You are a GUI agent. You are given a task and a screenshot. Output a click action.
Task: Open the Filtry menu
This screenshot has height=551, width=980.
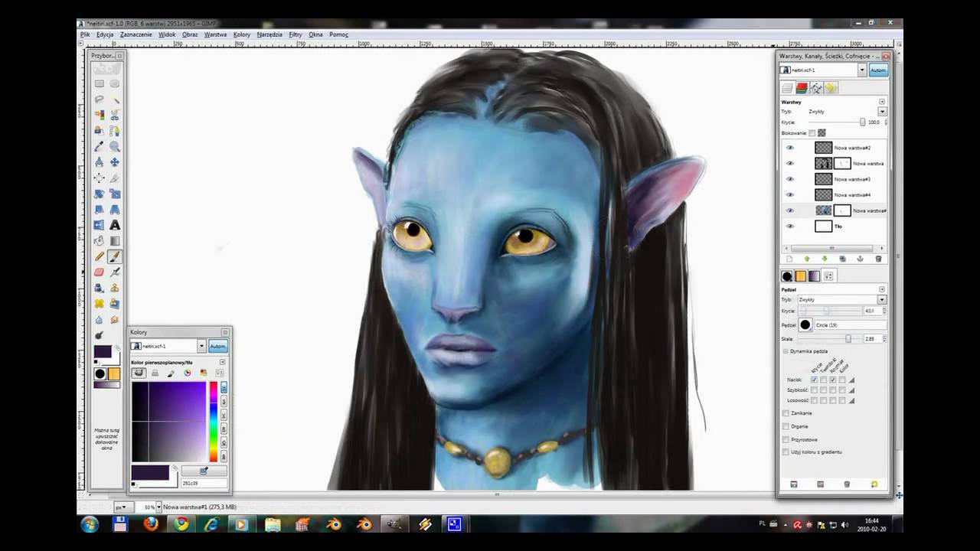pyautogui.click(x=295, y=34)
